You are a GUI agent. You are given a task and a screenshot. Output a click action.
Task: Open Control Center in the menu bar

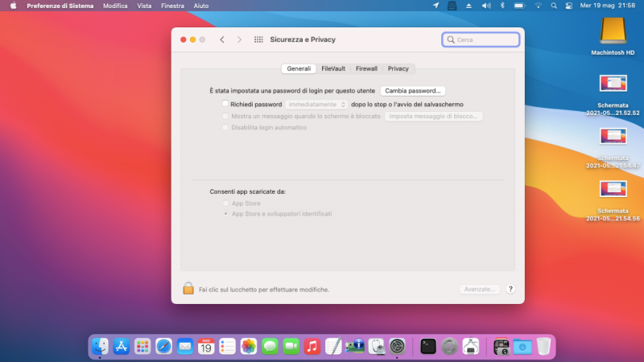pos(568,6)
